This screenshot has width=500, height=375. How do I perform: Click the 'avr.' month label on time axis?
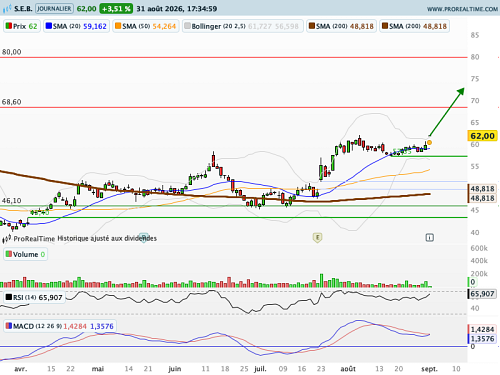coord(21,369)
